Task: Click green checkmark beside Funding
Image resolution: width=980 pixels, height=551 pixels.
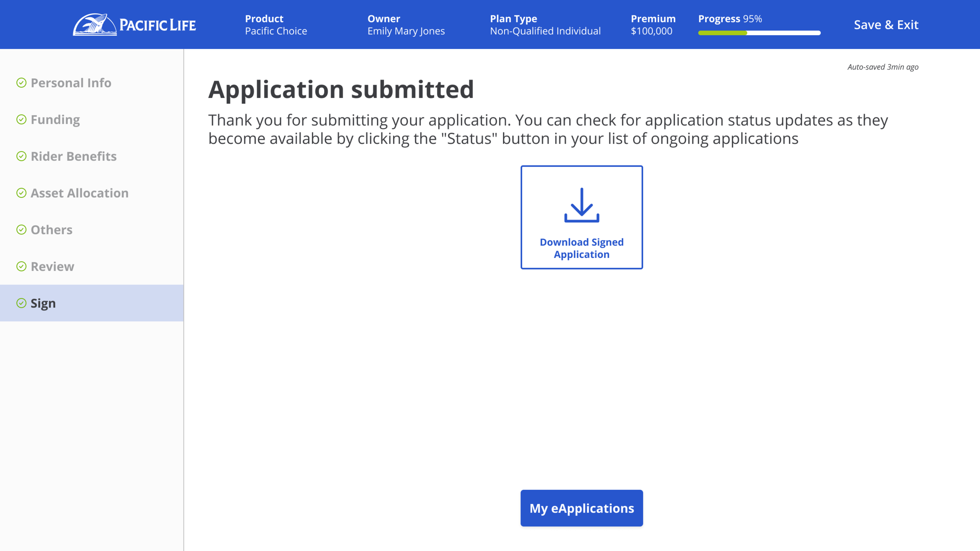Action: [x=22, y=120]
